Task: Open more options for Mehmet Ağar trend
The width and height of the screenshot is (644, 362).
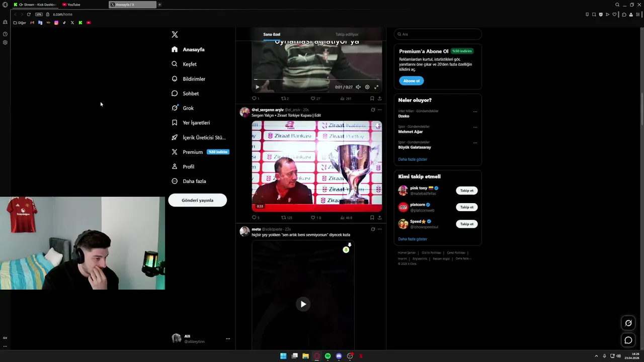Action: 475,127
